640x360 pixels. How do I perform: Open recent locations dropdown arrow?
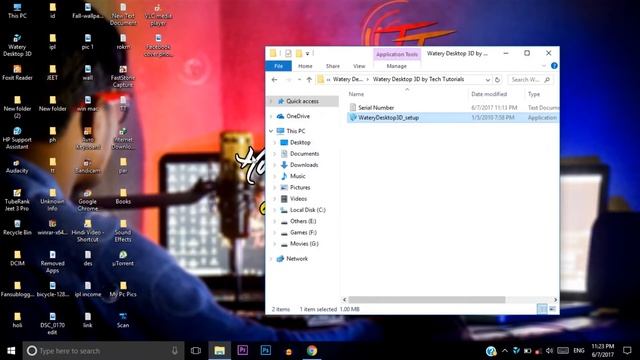tap(299, 80)
